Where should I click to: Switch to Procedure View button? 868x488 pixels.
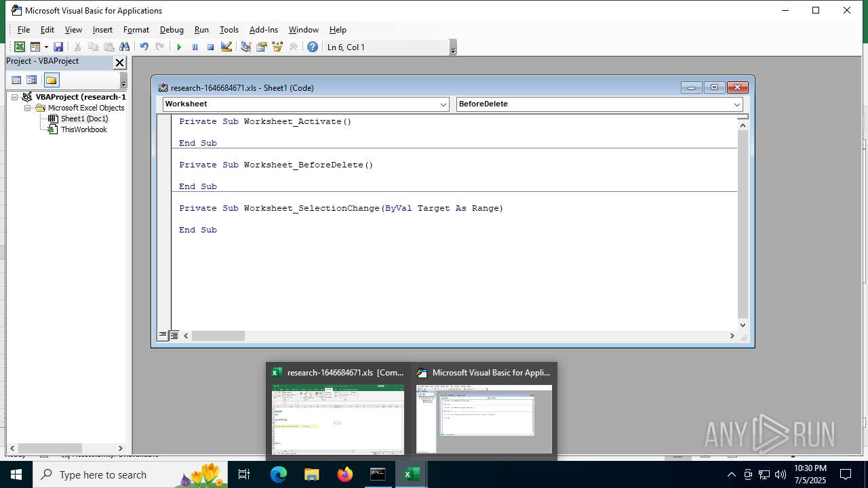click(163, 335)
